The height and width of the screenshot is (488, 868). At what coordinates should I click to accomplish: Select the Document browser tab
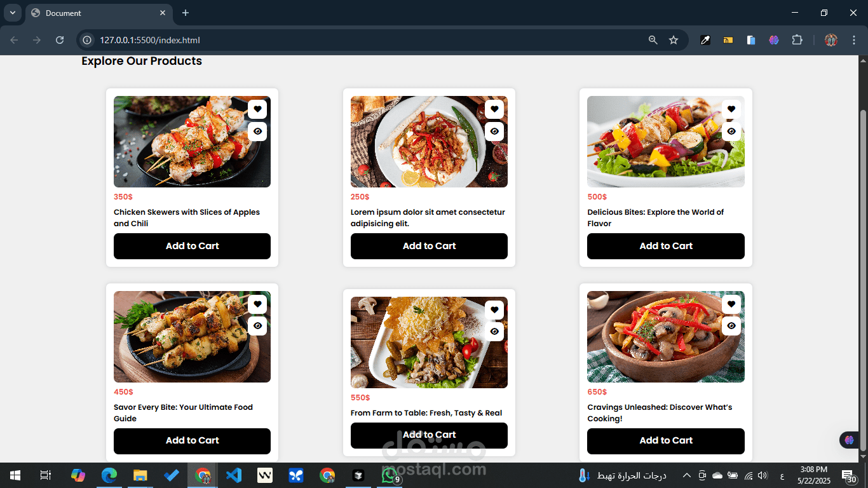[99, 13]
